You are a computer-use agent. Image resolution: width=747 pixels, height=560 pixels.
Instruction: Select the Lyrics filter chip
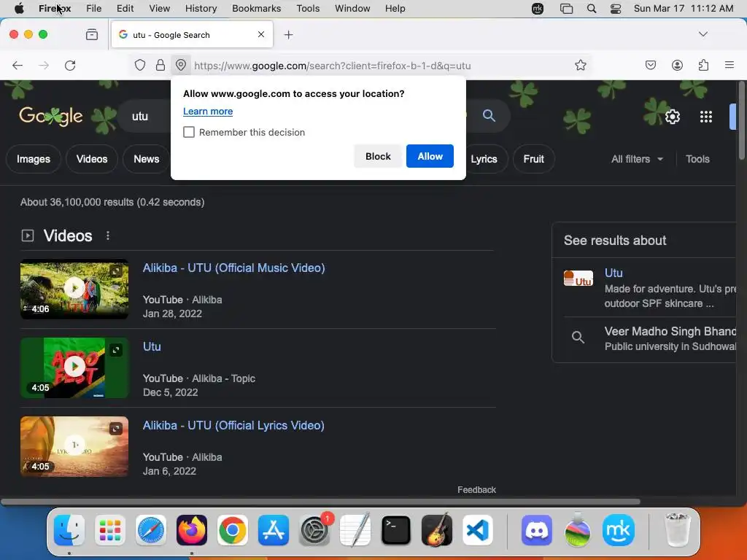(x=484, y=159)
